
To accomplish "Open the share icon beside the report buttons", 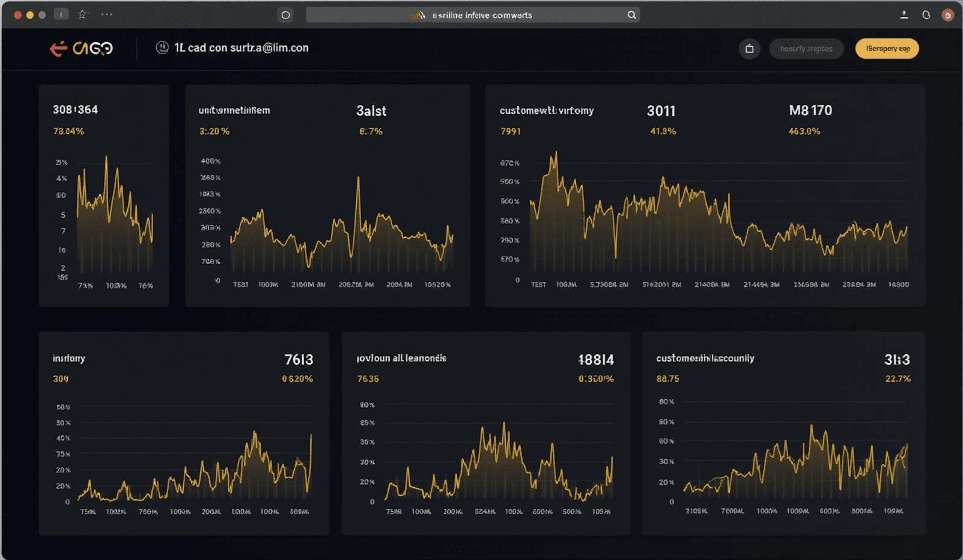I will pos(749,49).
